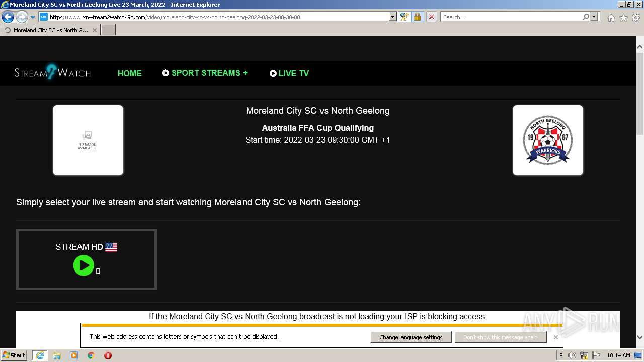The height and width of the screenshot is (362, 644).
Task: Open the Tools gear icon
Action: (x=636, y=18)
